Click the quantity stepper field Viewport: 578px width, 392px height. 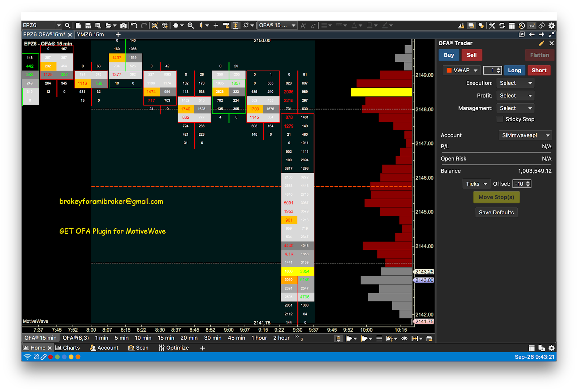click(492, 70)
